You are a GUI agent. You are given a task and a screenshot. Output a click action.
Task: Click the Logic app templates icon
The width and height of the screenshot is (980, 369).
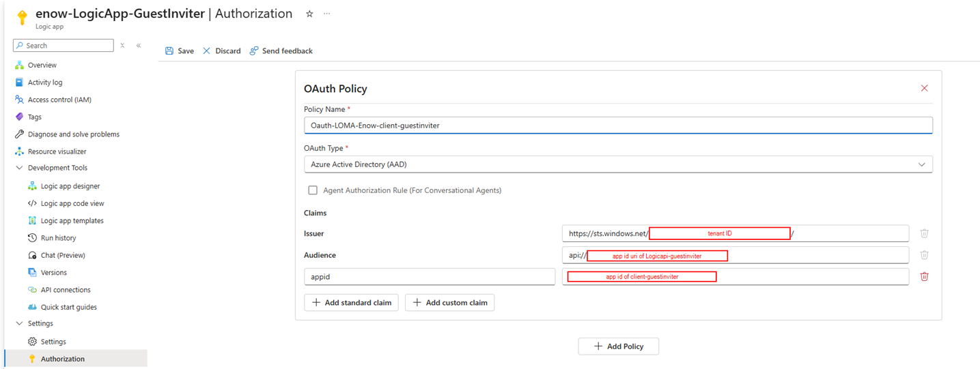click(x=32, y=221)
